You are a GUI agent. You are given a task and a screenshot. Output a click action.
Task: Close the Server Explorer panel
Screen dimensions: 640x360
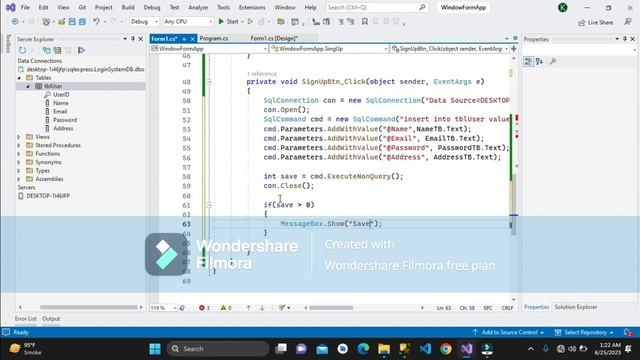coord(141,39)
